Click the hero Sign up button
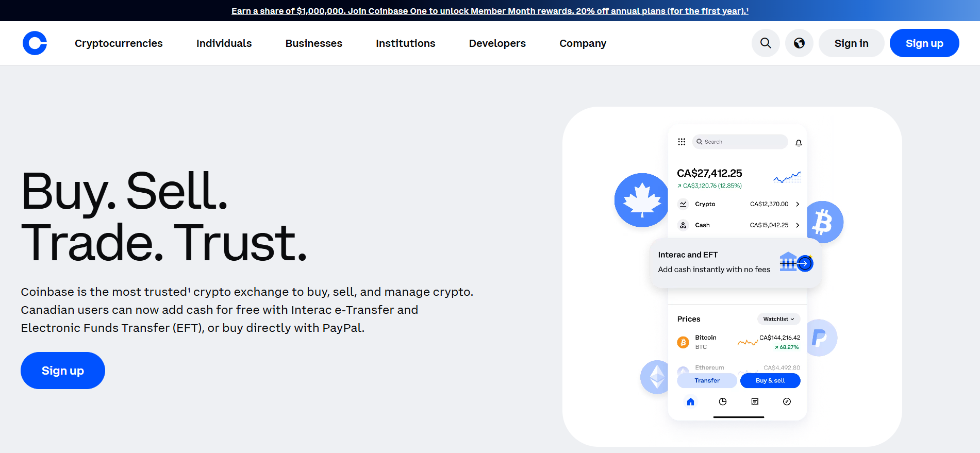Image resolution: width=980 pixels, height=453 pixels. 63,371
